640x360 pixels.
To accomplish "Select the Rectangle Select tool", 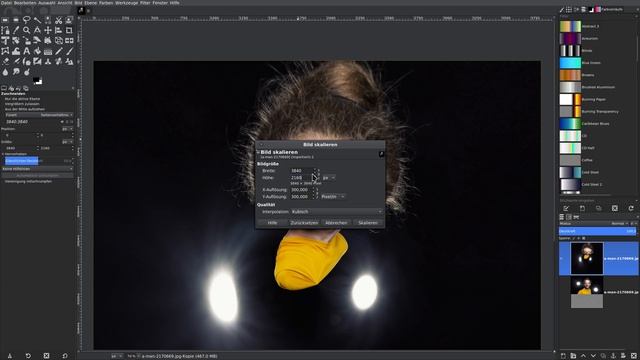I will coord(5,20).
